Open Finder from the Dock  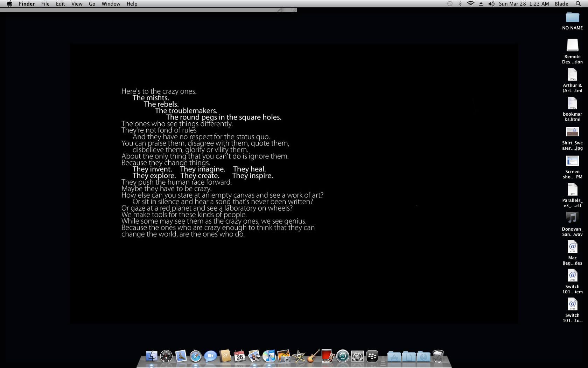(152, 356)
